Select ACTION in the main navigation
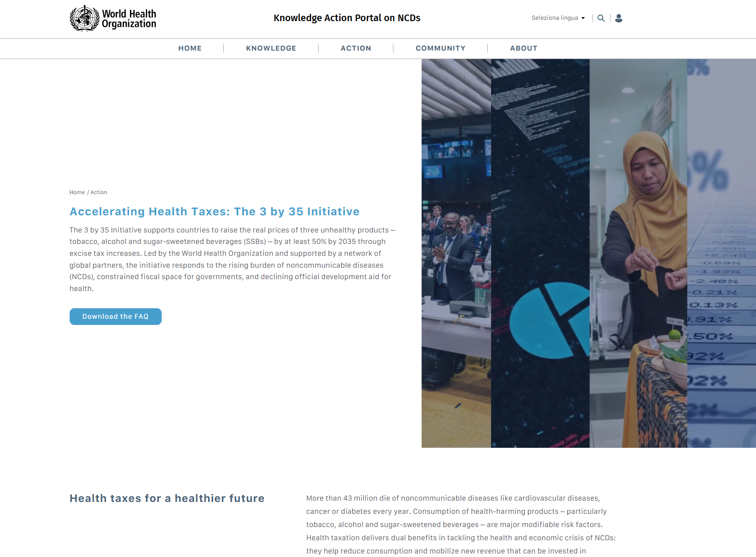This screenshot has width=756, height=557. pyautogui.click(x=356, y=48)
